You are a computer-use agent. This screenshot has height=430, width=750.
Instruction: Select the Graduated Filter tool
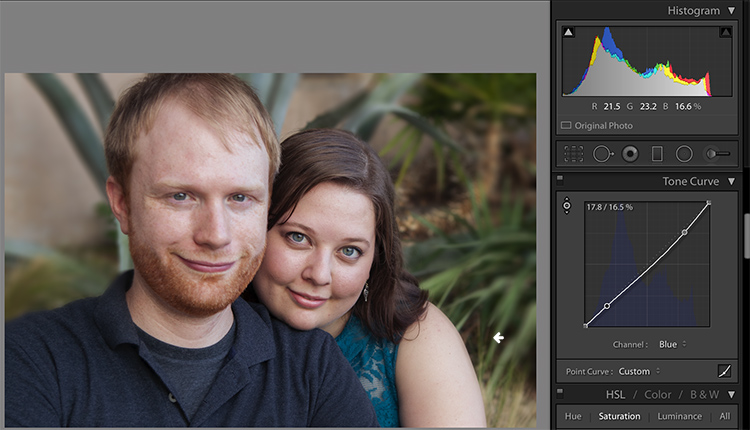[x=657, y=154]
